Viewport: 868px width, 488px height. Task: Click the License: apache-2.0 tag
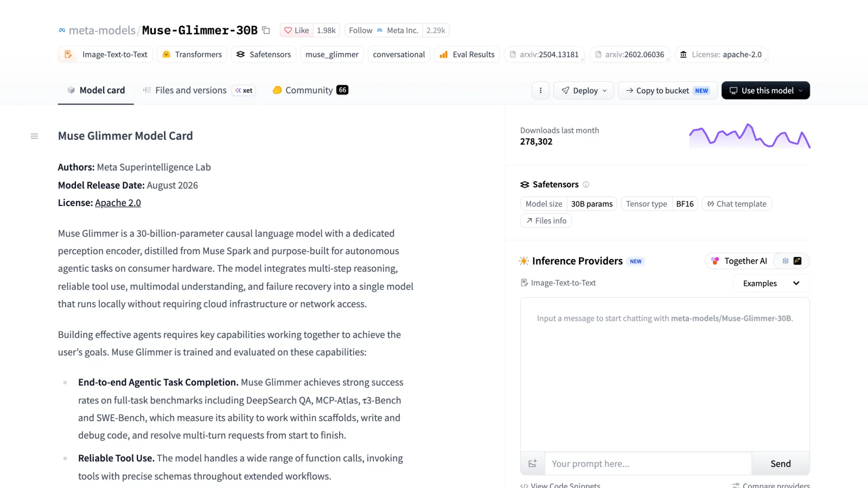pyautogui.click(x=721, y=54)
